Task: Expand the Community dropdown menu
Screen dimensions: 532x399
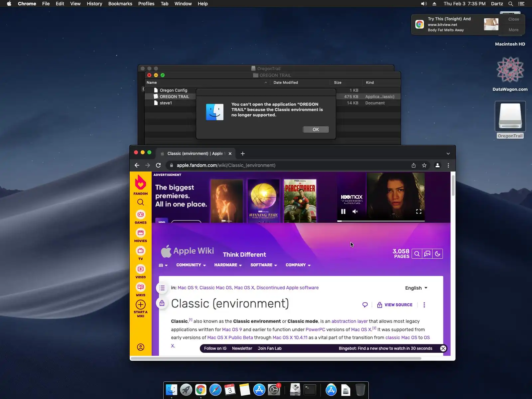Action: click(x=191, y=265)
